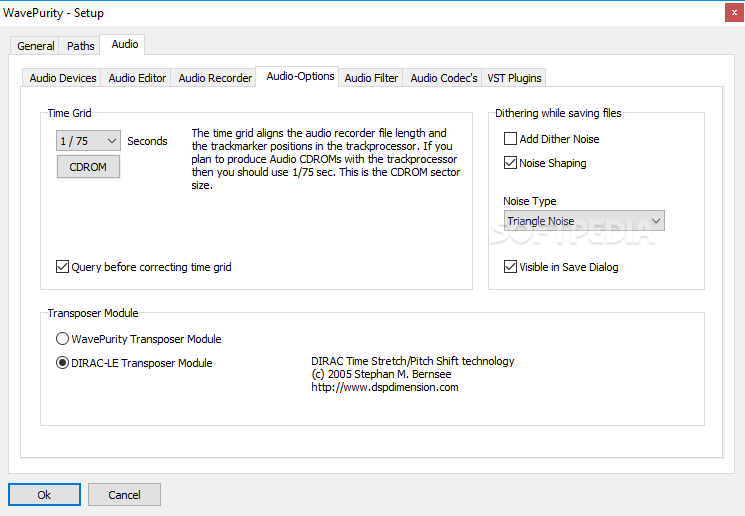The width and height of the screenshot is (745, 516).
Task: Click the Transposer Module group title
Action: pos(93,313)
